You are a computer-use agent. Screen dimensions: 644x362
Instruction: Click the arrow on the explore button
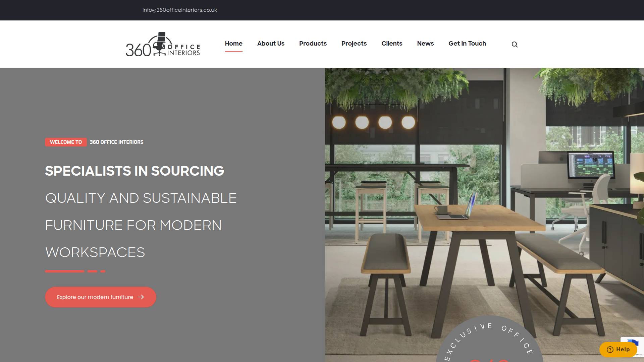pyautogui.click(x=141, y=297)
